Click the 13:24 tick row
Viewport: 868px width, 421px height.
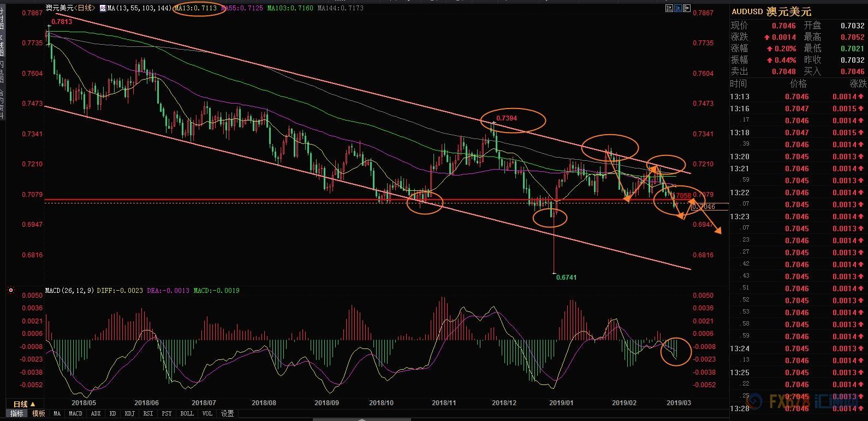click(798, 348)
